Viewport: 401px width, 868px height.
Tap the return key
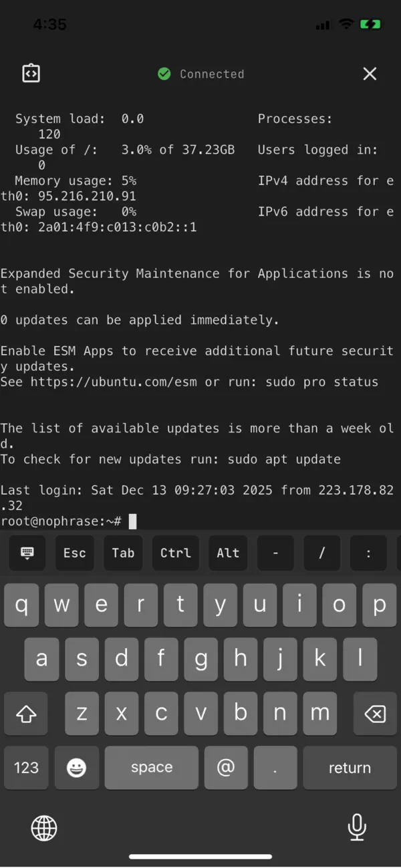coord(350,767)
